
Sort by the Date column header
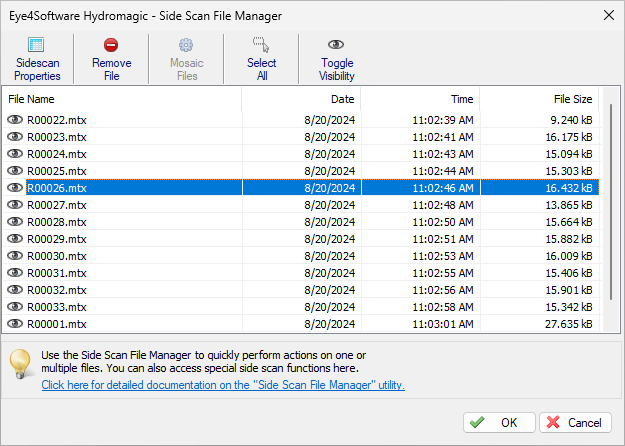(x=301, y=99)
